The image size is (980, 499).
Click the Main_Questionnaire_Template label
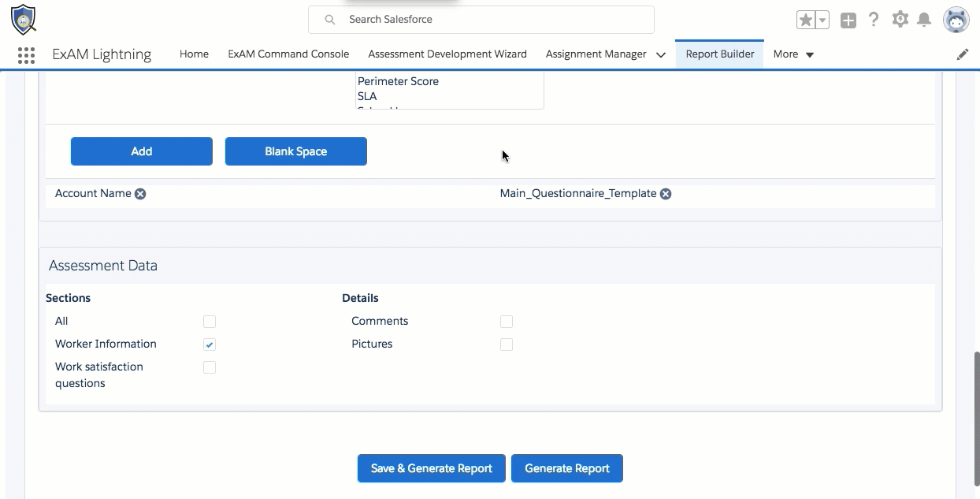tap(578, 193)
